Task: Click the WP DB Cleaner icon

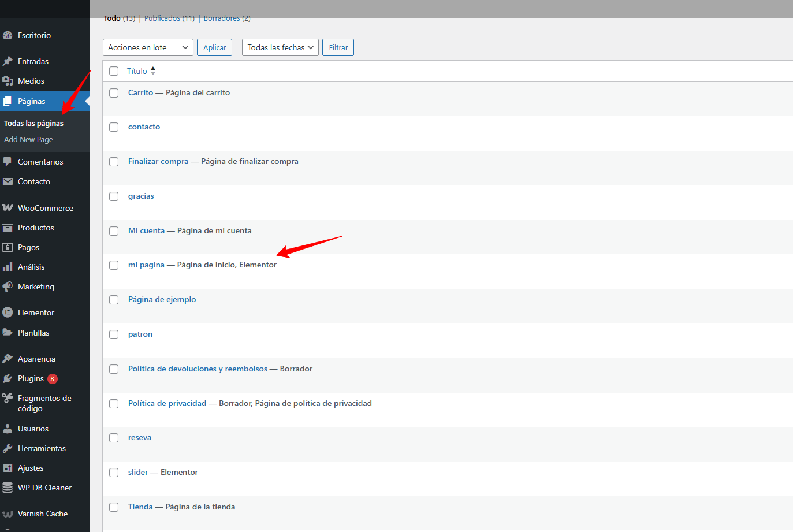Action: pyautogui.click(x=8, y=488)
